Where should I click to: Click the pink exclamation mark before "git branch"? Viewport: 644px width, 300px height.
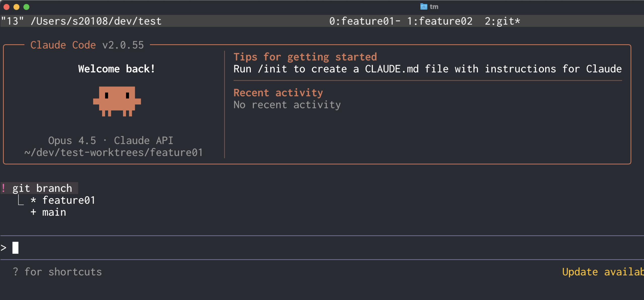tap(4, 188)
